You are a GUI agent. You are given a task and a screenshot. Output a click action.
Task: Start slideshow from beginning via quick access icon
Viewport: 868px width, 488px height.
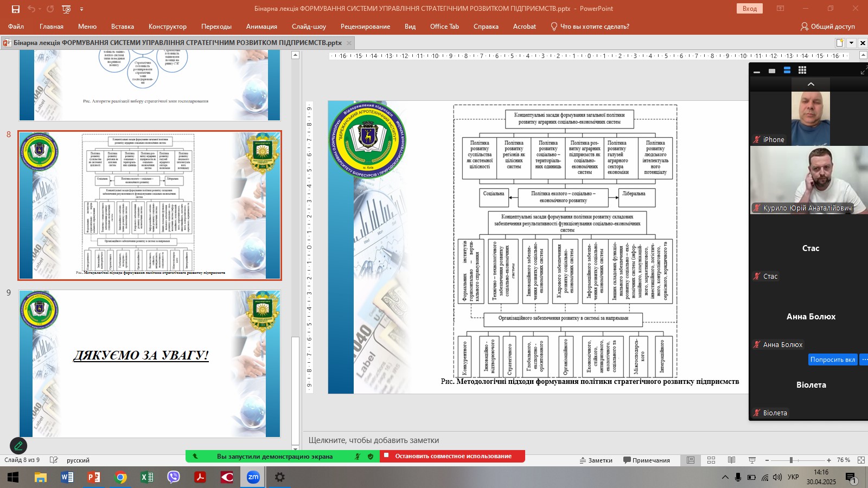66,9
